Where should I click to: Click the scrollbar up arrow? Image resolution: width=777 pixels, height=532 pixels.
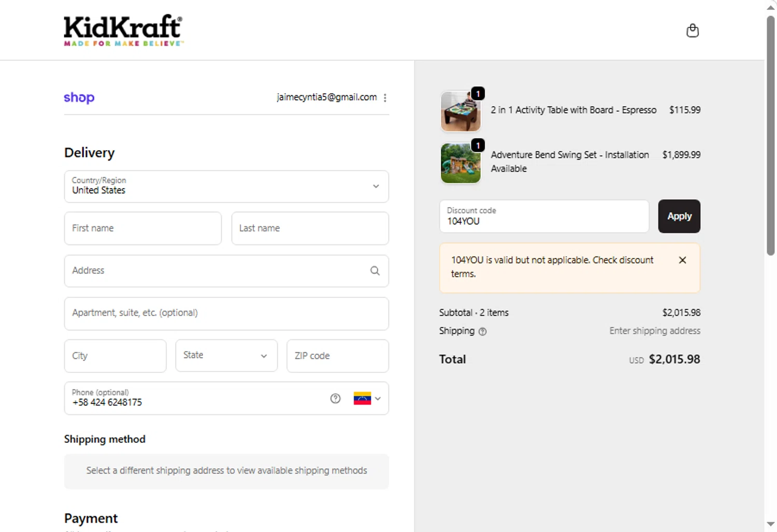[x=770, y=7]
